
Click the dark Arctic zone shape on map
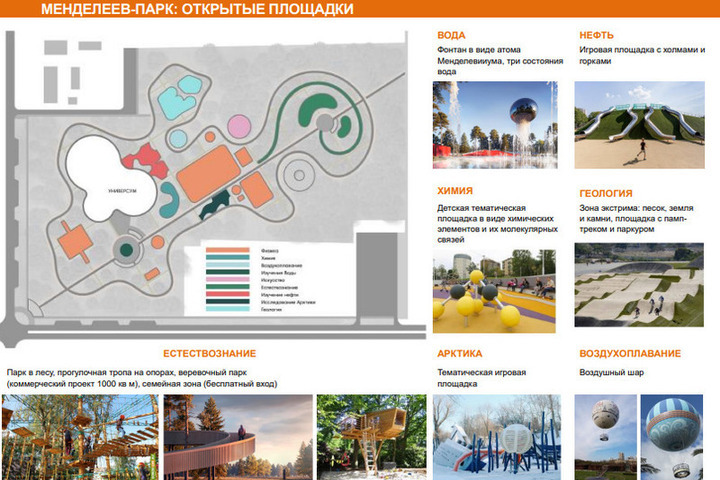point(215,204)
